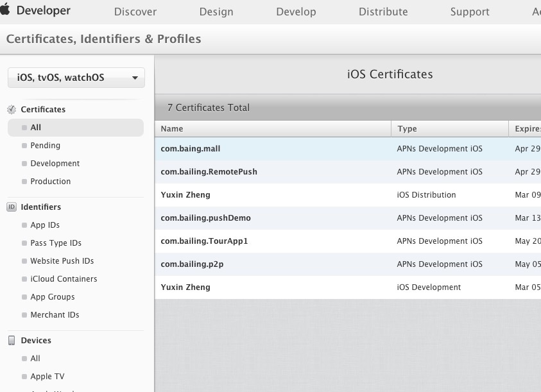Select the com.bailing.RemotePush certificate
This screenshot has width=541, height=392.
click(x=348, y=172)
